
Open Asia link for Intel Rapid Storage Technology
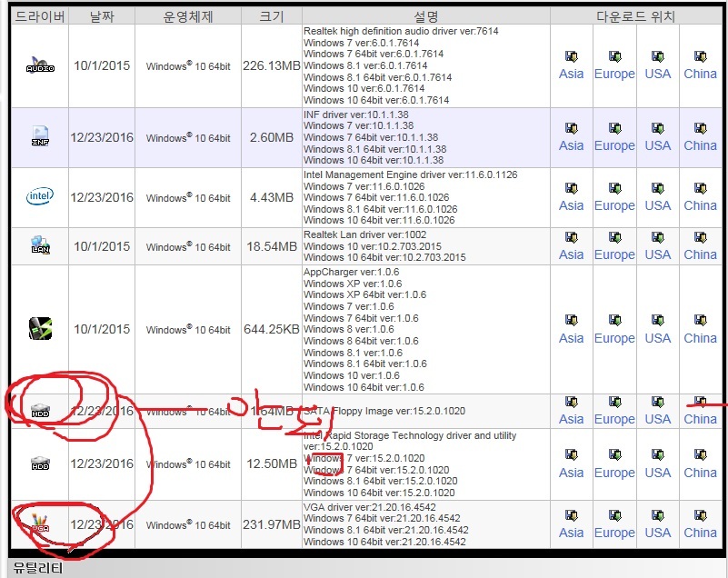(x=571, y=473)
